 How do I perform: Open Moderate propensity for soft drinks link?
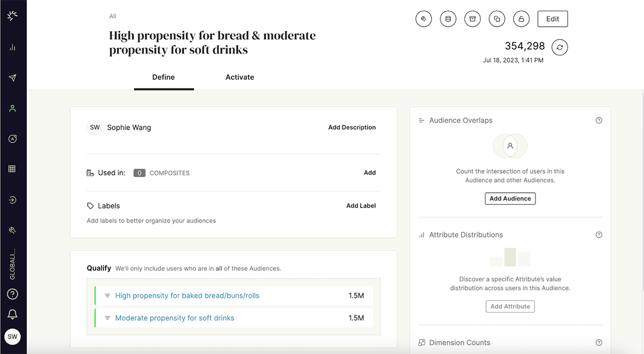pyautogui.click(x=175, y=318)
